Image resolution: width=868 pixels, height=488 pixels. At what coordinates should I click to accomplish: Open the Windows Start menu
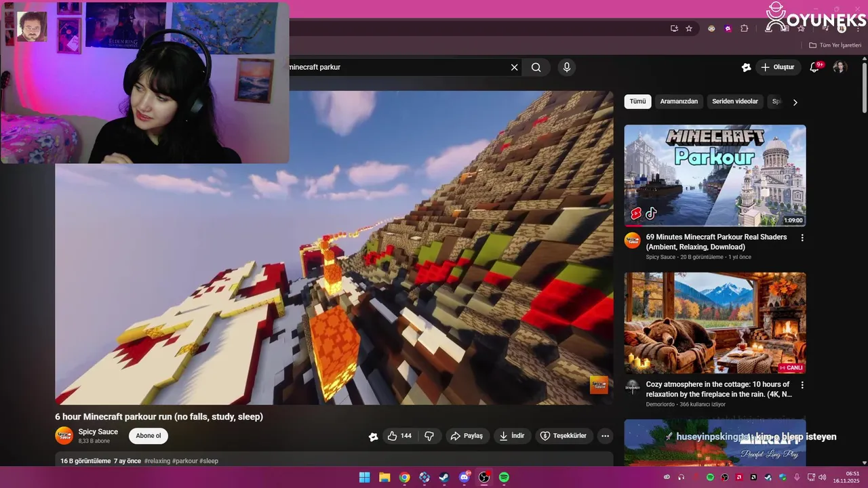[365, 478]
